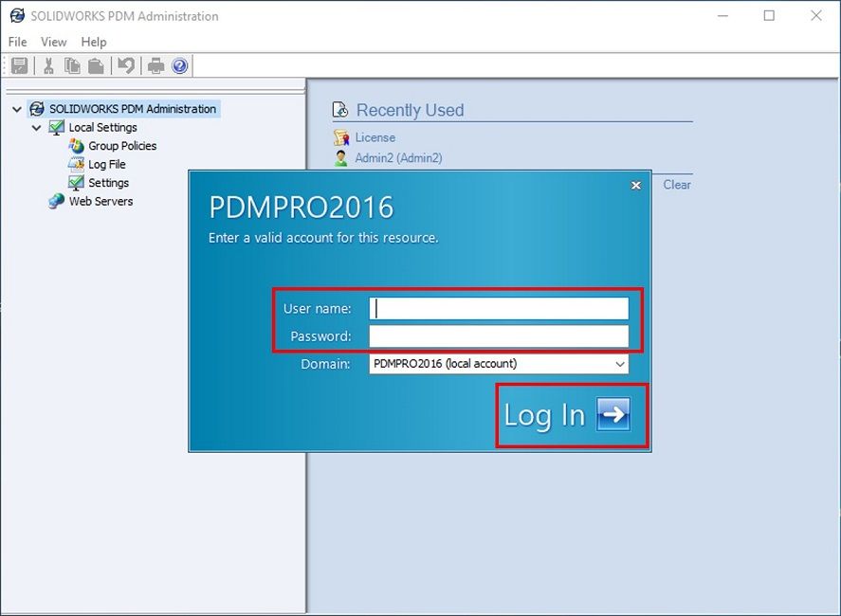Select Group Policies in the tree
This screenshot has height=616, width=841.
(x=121, y=146)
